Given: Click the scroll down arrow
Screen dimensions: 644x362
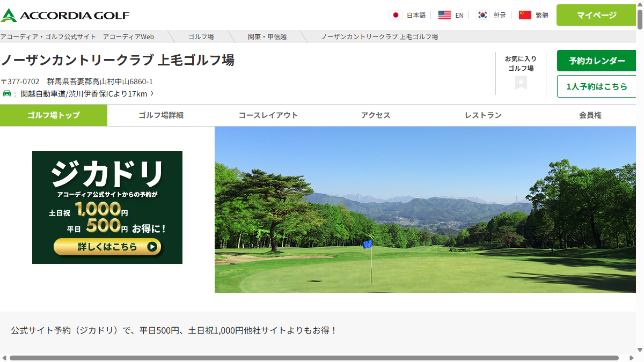Looking at the screenshot, I should click(x=640, y=350).
